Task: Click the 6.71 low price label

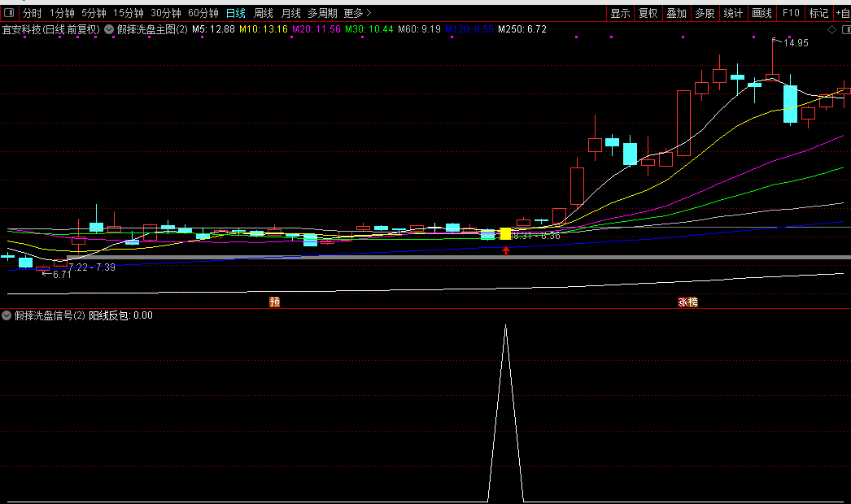Action: 62,275
